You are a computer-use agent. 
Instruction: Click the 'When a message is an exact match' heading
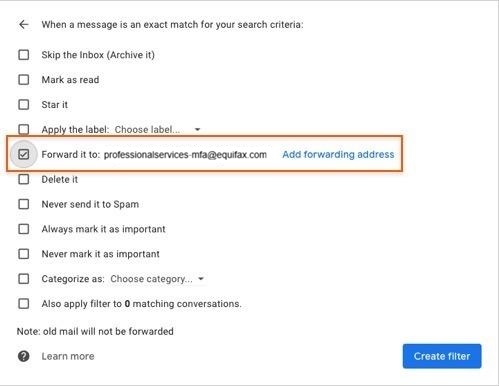172,25
